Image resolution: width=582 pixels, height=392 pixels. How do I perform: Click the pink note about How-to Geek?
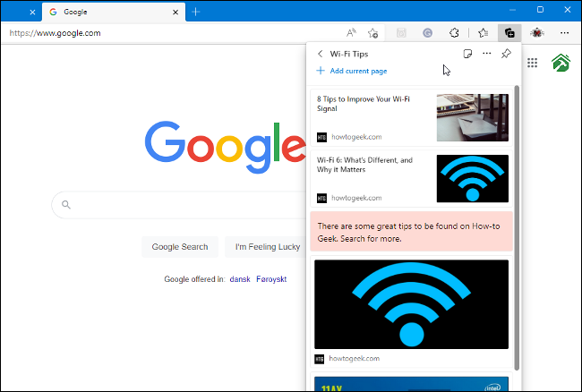(x=411, y=232)
